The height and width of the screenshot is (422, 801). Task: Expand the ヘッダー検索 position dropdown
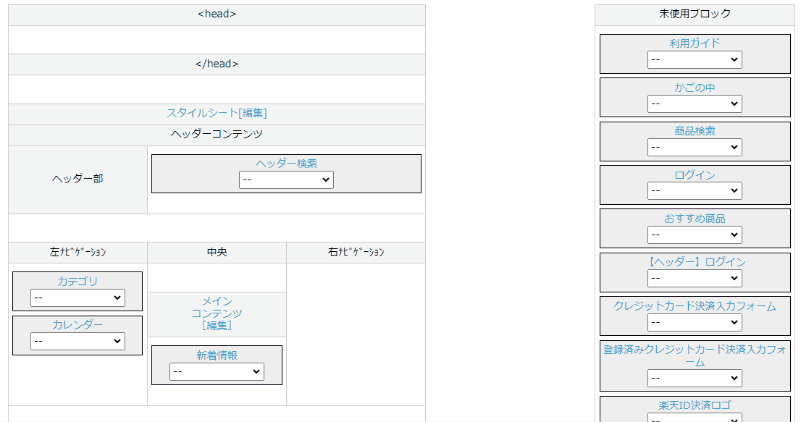click(286, 180)
